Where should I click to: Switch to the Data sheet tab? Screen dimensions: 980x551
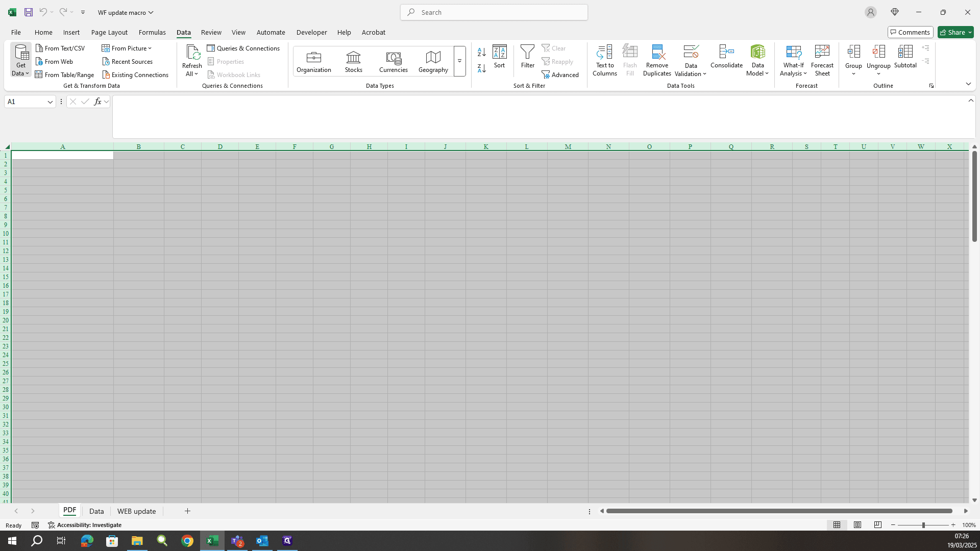point(96,511)
